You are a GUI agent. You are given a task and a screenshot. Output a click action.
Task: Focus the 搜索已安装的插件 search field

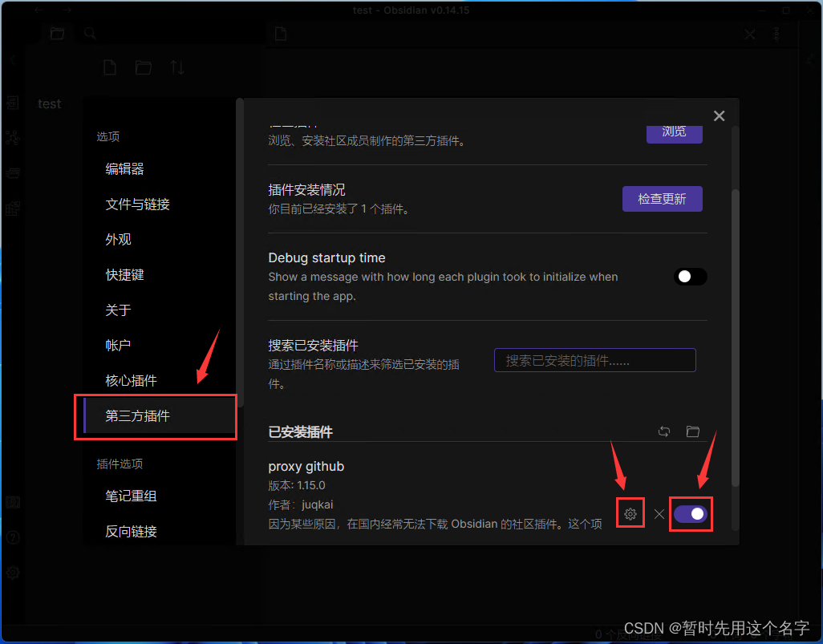[594, 360]
